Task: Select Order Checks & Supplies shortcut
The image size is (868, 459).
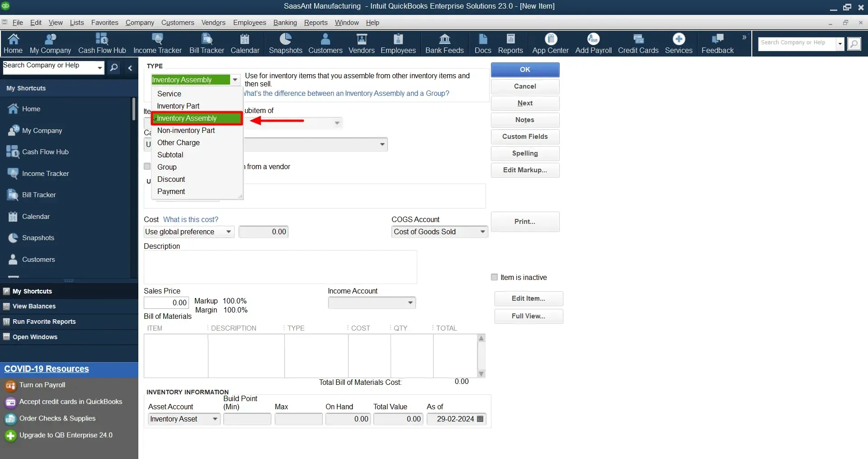Action: 57,418
